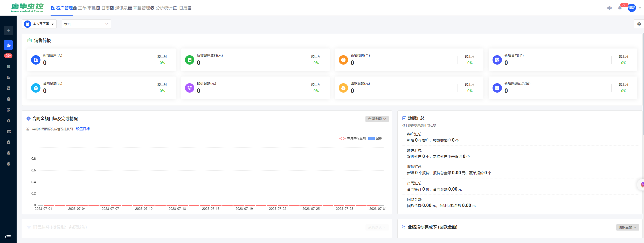Open the building customers icon in sidebar
The height and width of the screenshot is (243, 644).
8,78
